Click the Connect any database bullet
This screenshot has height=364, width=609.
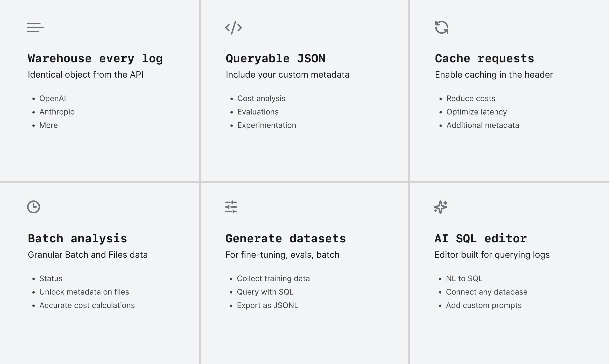click(x=486, y=292)
